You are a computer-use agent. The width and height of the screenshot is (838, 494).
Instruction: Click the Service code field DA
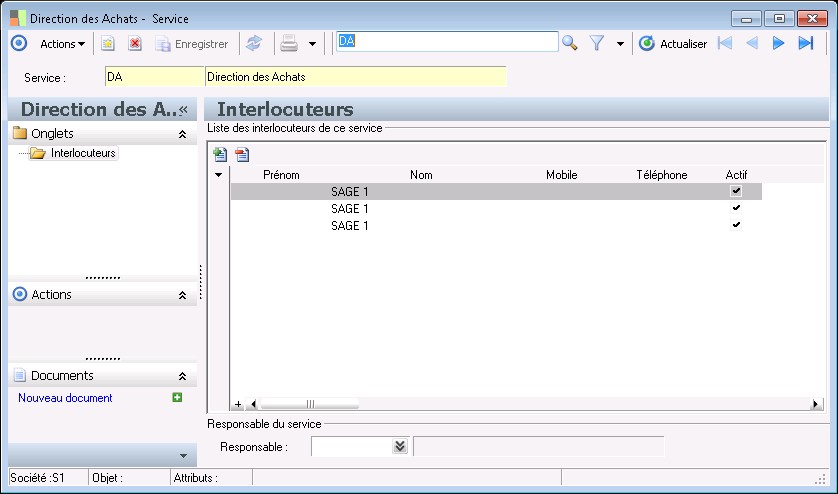154,76
